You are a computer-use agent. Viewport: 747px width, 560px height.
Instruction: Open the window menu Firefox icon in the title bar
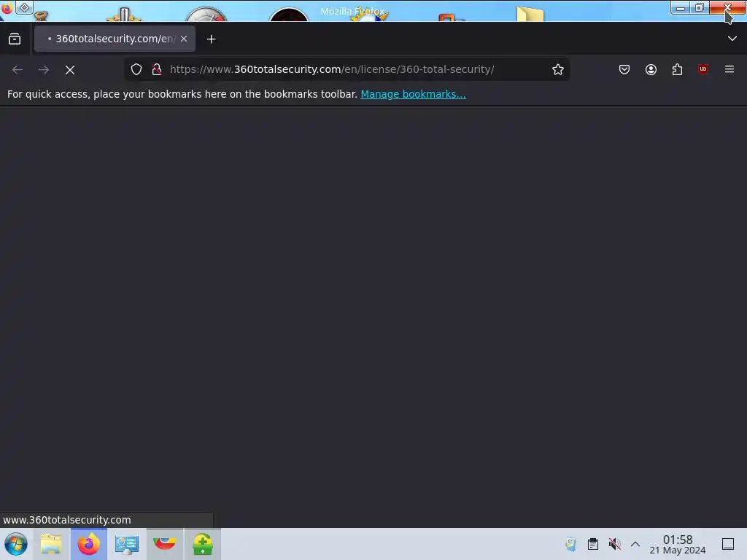(7, 8)
